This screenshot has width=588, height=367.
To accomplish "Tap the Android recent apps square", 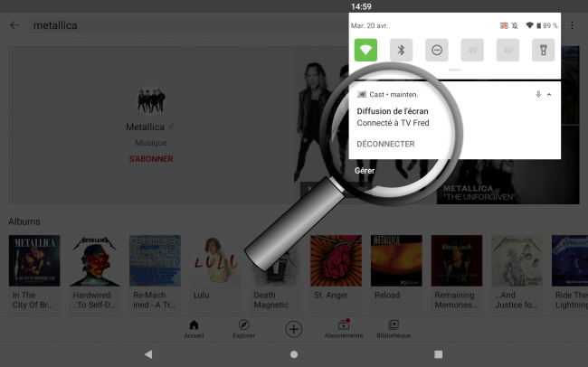I will coord(439,354).
